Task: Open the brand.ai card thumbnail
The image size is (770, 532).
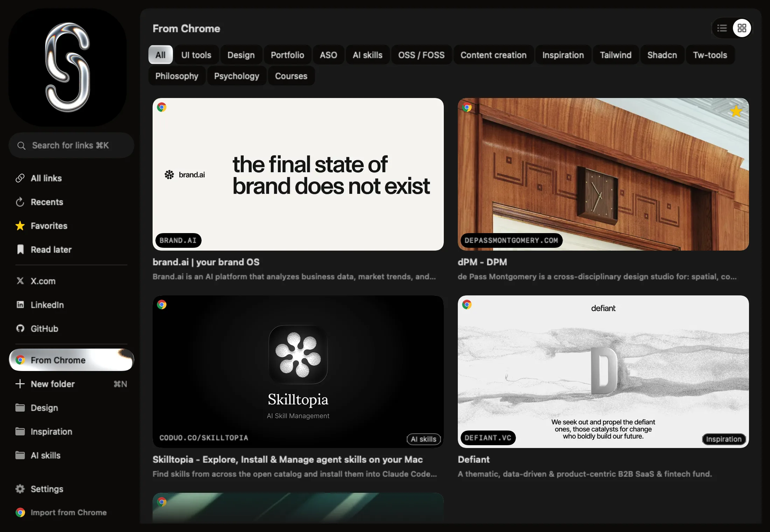Action: 298,174
